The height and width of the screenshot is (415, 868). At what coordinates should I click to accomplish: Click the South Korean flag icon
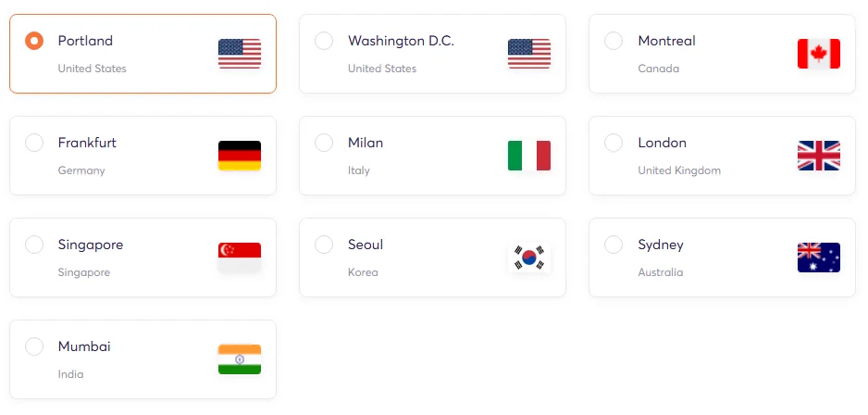tap(529, 258)
